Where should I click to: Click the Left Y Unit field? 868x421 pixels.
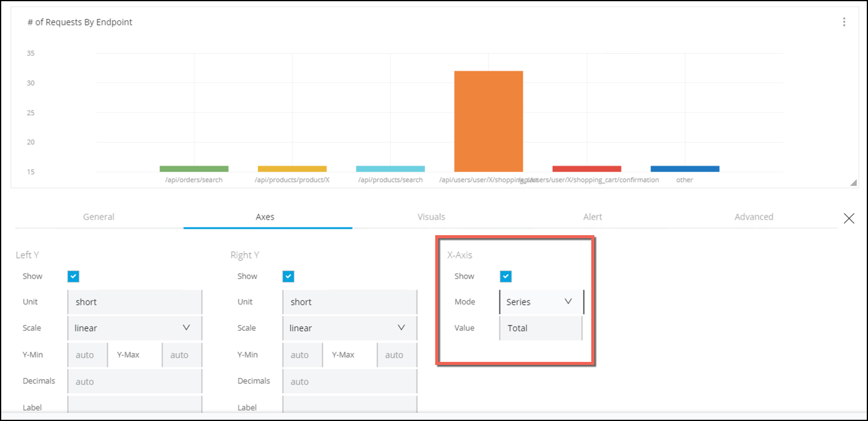[x=134, y=302]
